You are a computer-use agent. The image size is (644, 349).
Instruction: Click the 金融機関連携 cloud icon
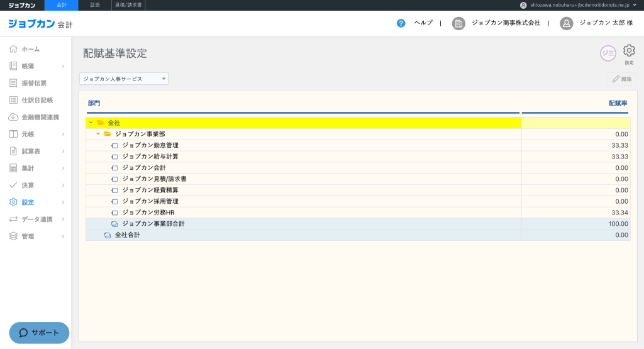pyautogui.click(x=13, y=117)
